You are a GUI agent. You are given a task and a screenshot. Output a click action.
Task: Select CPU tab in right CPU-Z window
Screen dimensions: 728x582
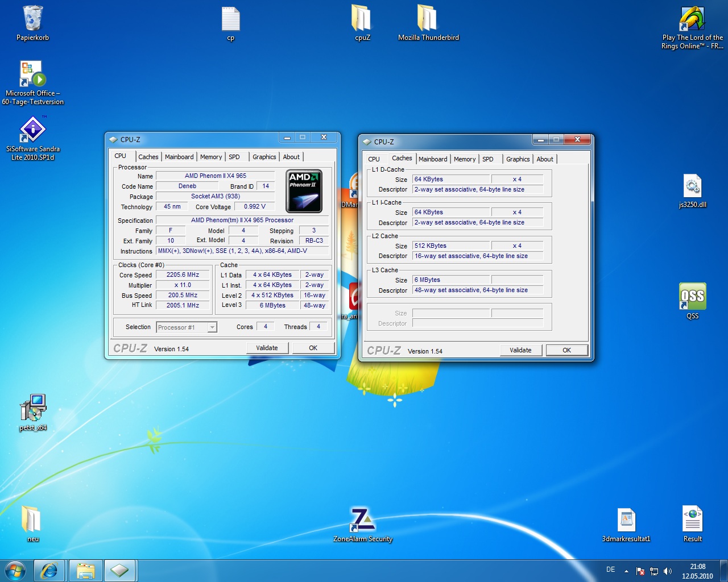click(x=374, y=159)
